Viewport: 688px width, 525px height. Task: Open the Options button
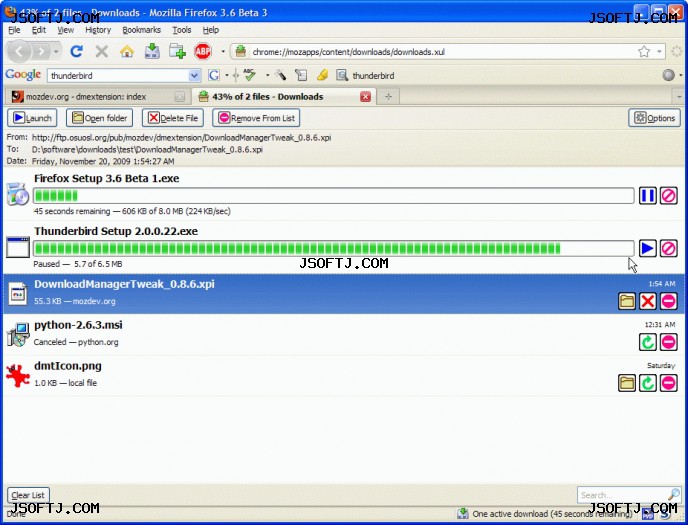pos(654,118)
